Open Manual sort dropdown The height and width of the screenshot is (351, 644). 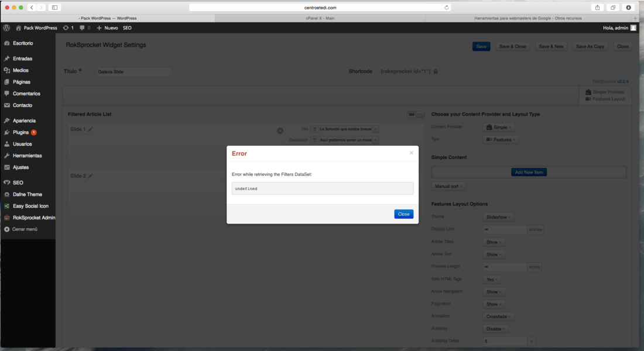[448, 187]
